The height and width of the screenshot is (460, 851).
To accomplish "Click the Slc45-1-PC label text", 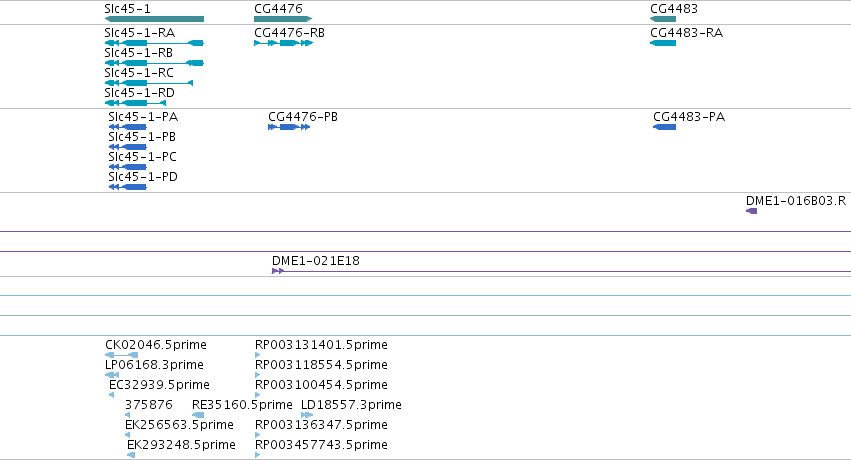I will 143,157.
